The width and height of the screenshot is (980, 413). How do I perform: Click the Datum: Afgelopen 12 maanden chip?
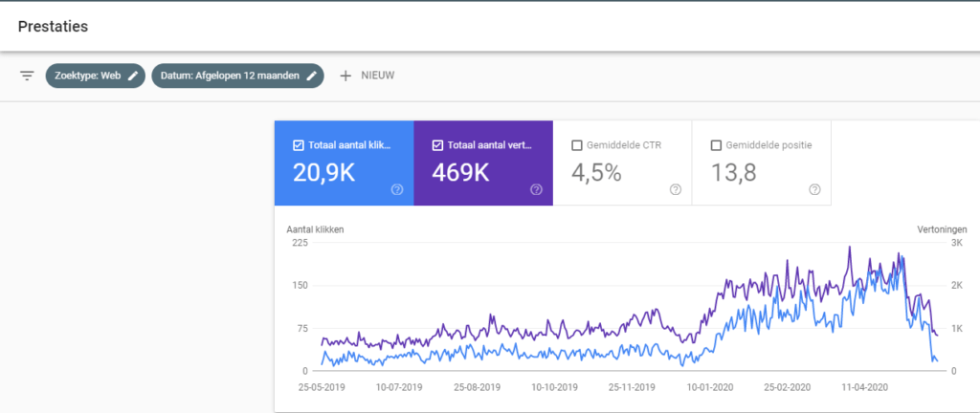pos(237,76)
